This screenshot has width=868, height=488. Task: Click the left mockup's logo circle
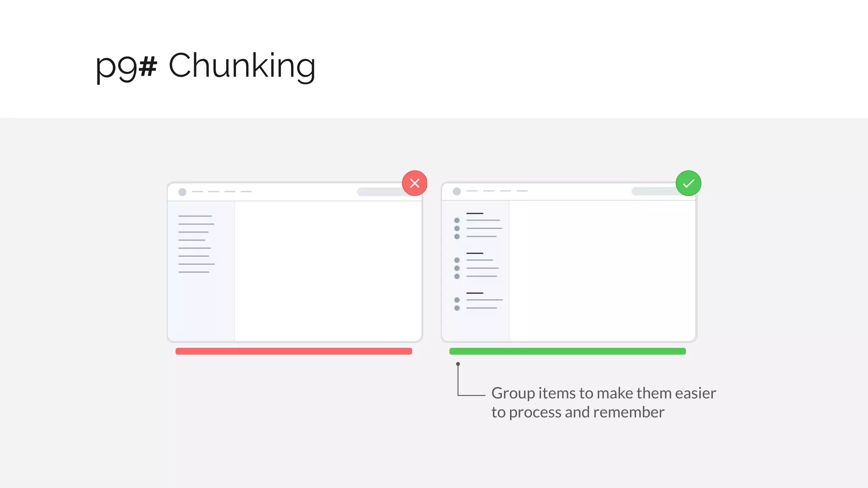(182, 192)
